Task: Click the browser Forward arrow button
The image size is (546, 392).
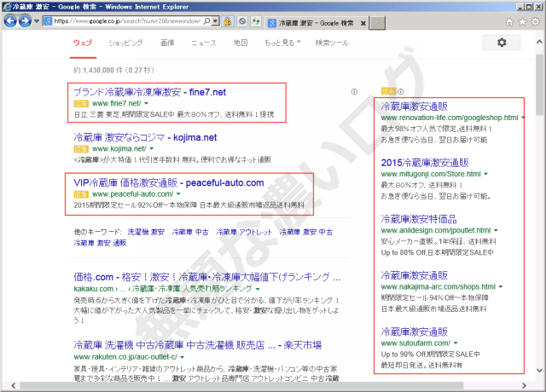Action: 25,21
